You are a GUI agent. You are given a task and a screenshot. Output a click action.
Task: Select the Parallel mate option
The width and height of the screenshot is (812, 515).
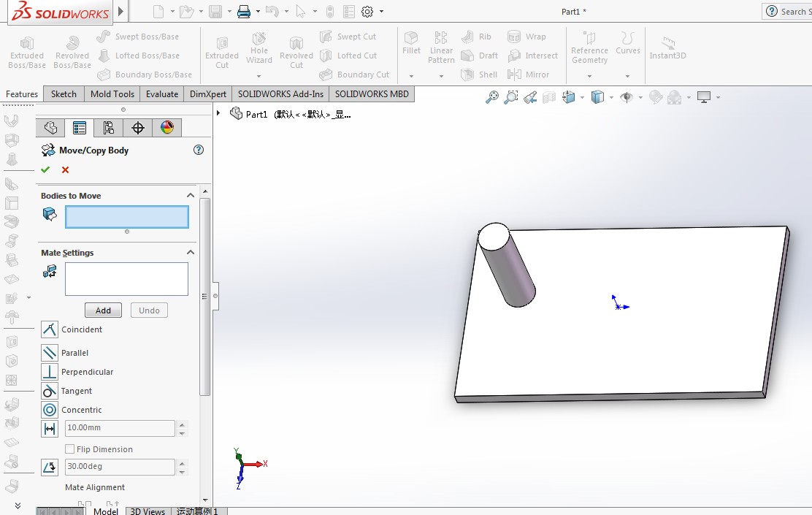tap(50, 353)
